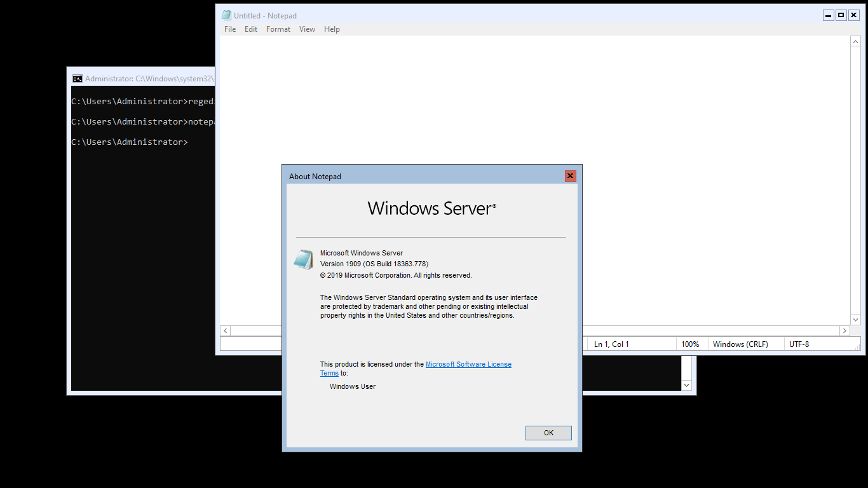The height and width of the screenshot is (488, 868).
Task: Click Notepad vertical scrollbar up arrow
Action: point(855,41)
